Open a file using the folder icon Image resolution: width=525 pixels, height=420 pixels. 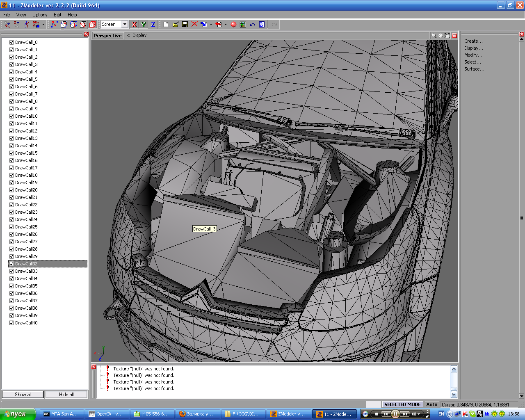pos(176,25)
